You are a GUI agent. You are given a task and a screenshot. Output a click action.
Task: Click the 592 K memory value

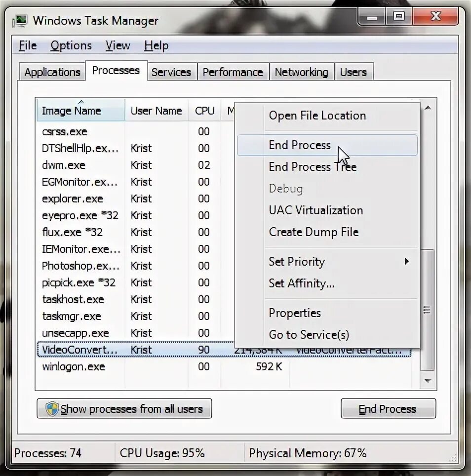point(269,367)
